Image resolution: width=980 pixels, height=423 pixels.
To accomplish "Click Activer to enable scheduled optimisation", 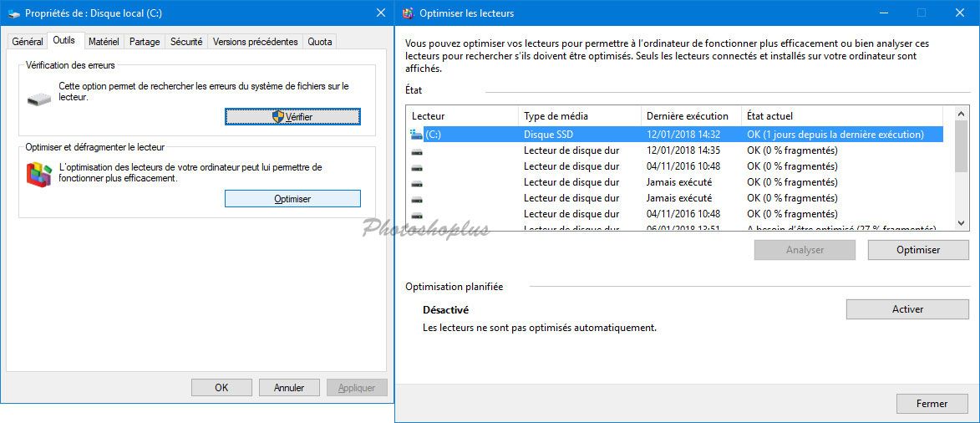I will tap(907, 309).
